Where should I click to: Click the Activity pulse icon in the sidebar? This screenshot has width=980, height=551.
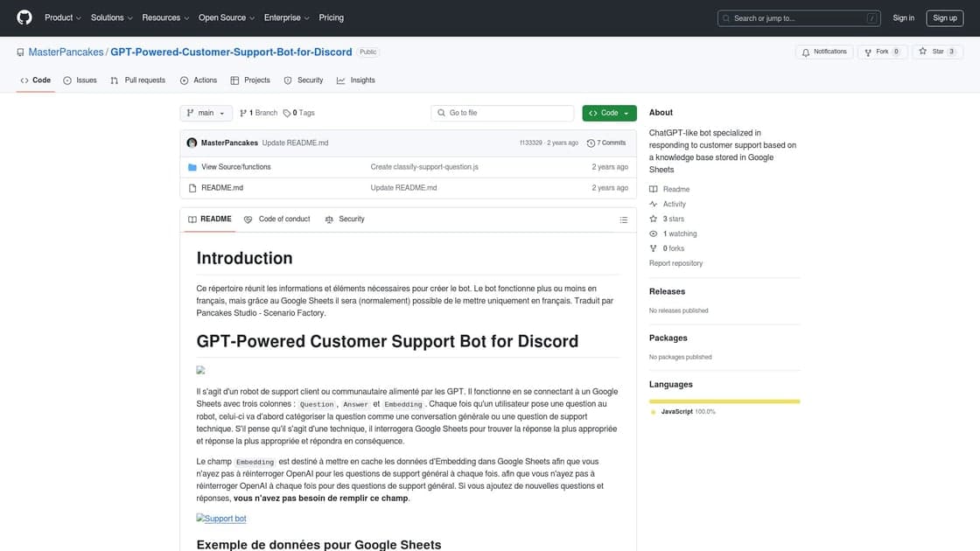coord(654,203)
